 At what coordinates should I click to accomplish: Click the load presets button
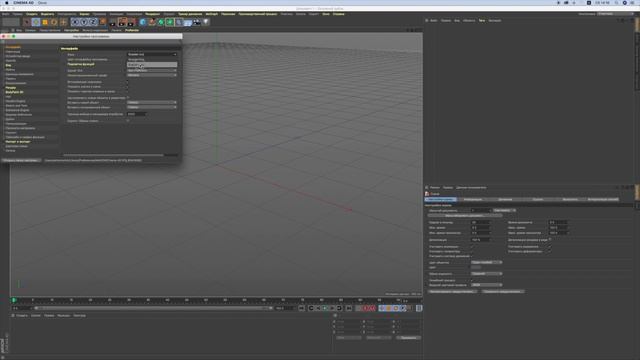coord(452,291)
